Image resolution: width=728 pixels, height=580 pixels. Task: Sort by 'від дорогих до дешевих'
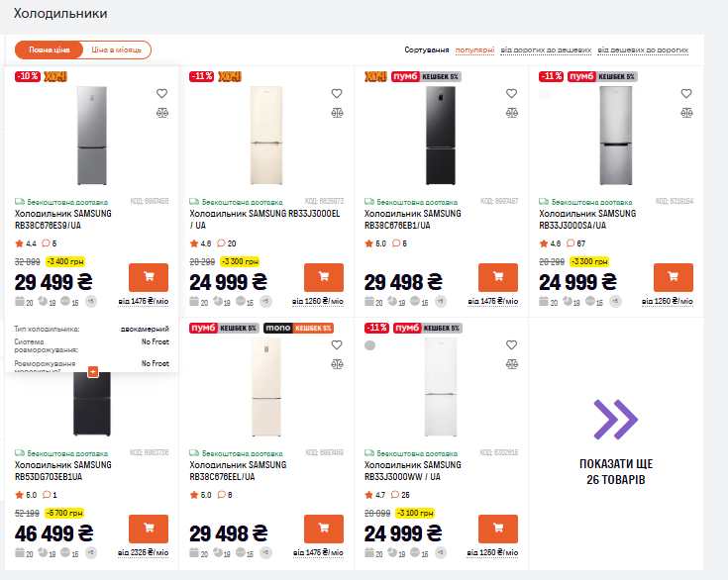[x=546, y=49]
